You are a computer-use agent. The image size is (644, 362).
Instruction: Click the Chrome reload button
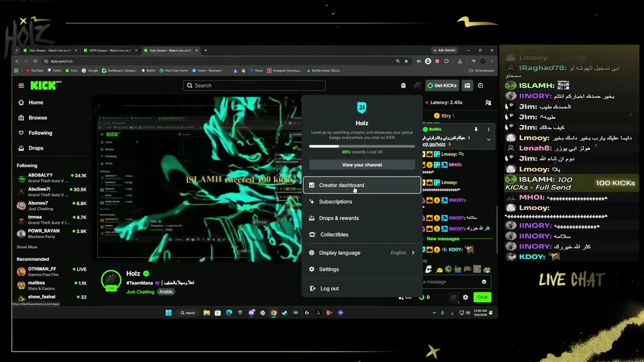click(35, 61)
